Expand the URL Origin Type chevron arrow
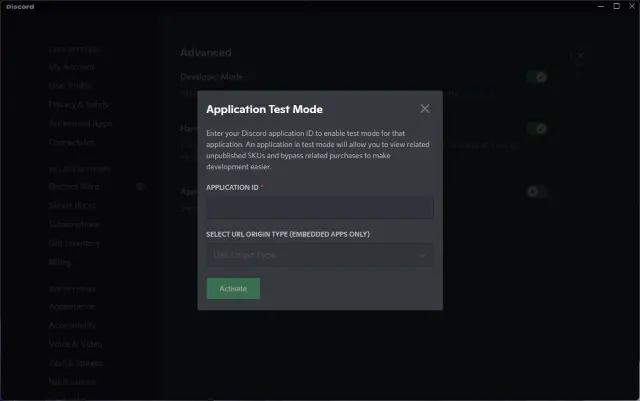 (x=422, y=255)
